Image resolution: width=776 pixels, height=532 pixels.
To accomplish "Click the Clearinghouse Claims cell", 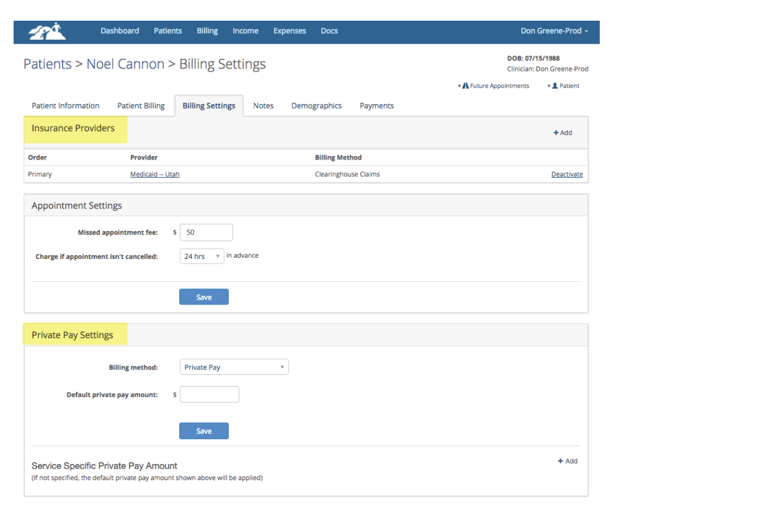I will 347,174.
